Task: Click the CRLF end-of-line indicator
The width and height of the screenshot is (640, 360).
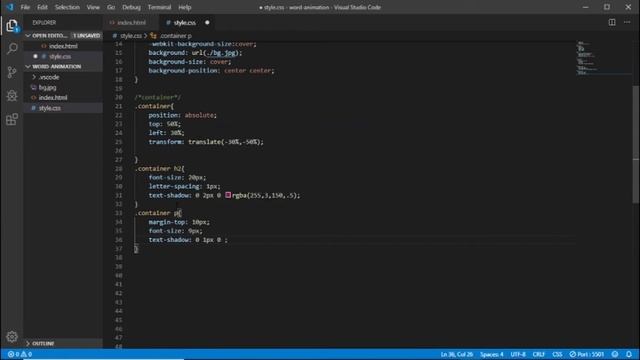Action: click(x=538, y=354)
